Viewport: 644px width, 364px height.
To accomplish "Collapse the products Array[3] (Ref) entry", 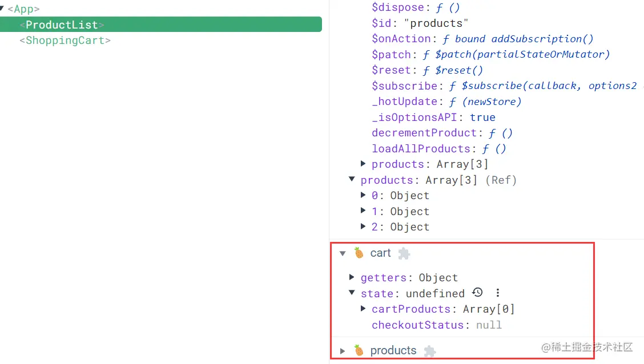I will tap(352, 180).
